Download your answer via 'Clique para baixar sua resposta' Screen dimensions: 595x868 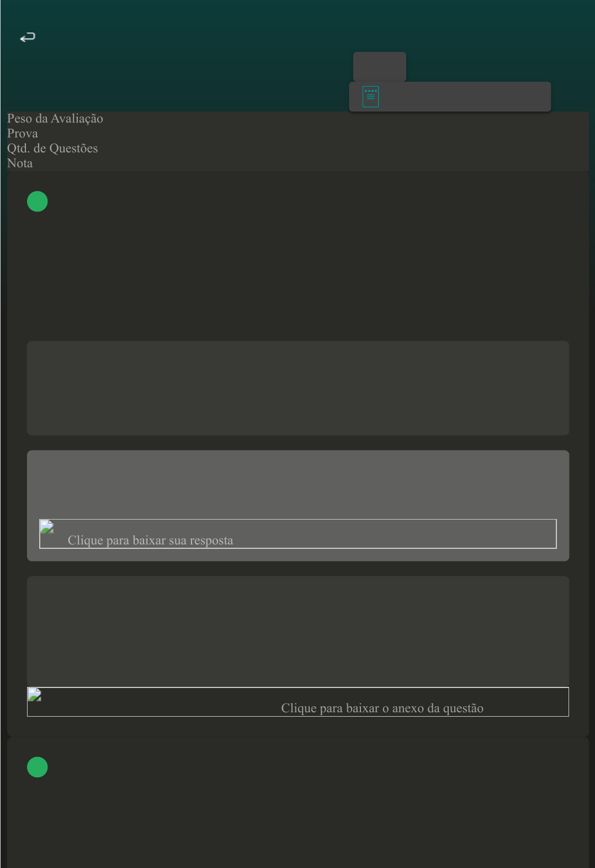(150, 540)
